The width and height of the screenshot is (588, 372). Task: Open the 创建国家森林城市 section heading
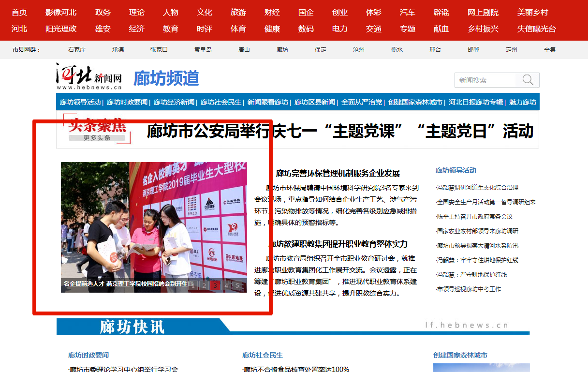pyautogui.click(x=460, y=355)
